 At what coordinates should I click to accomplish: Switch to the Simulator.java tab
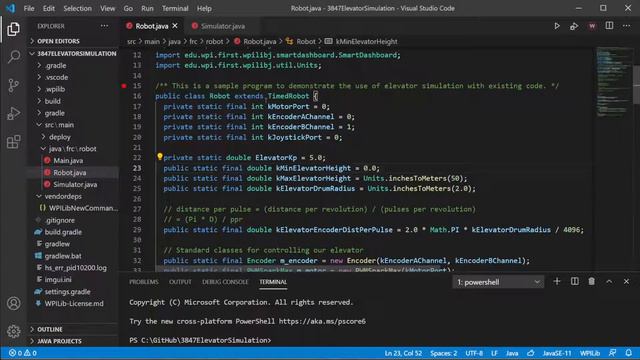pos(222,26)
